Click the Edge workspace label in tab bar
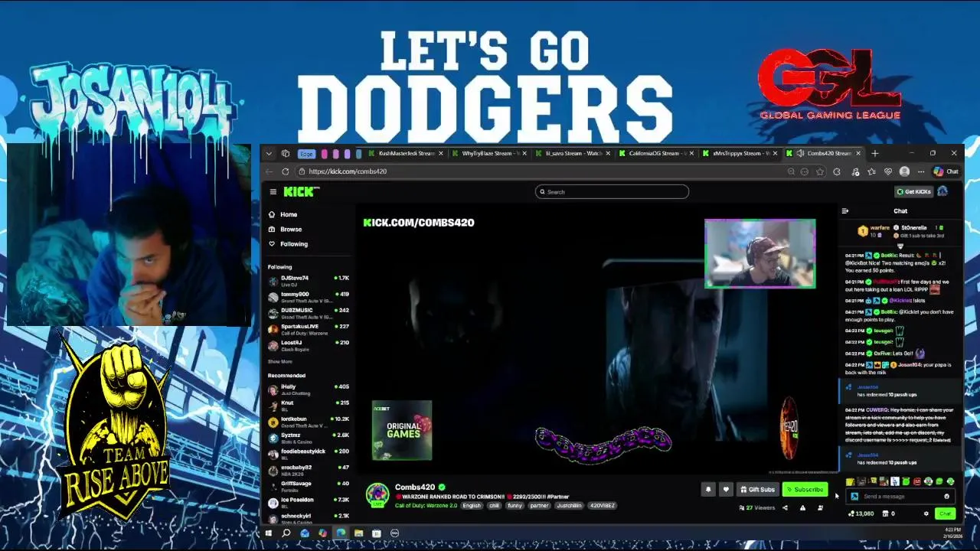Viewport: 980px width, 551px height. [x=306, y=153]
